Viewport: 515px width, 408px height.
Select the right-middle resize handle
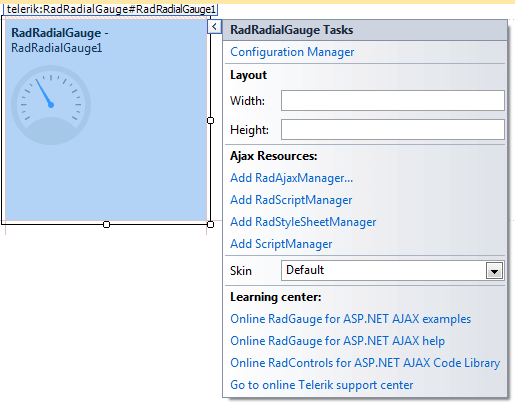(x=210, y=120)
